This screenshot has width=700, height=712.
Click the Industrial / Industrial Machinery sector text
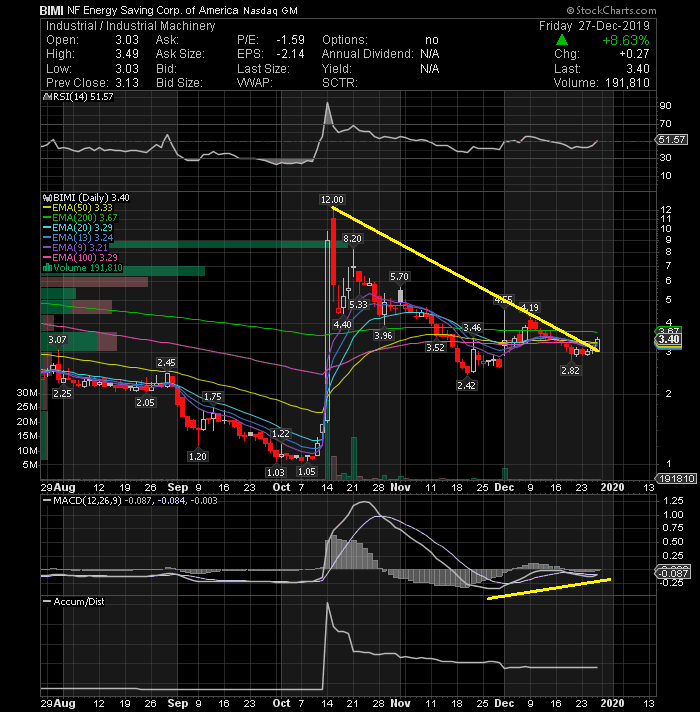(131, 26)
